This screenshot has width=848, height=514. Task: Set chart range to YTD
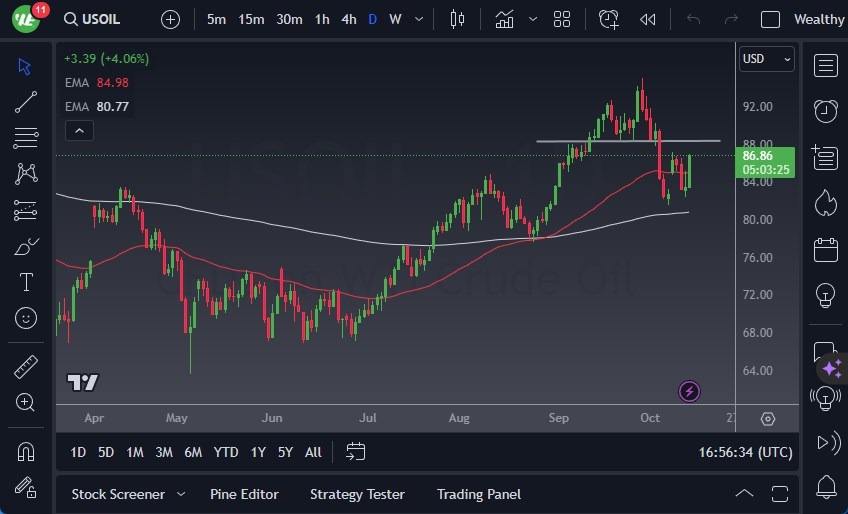coord(226,452)
